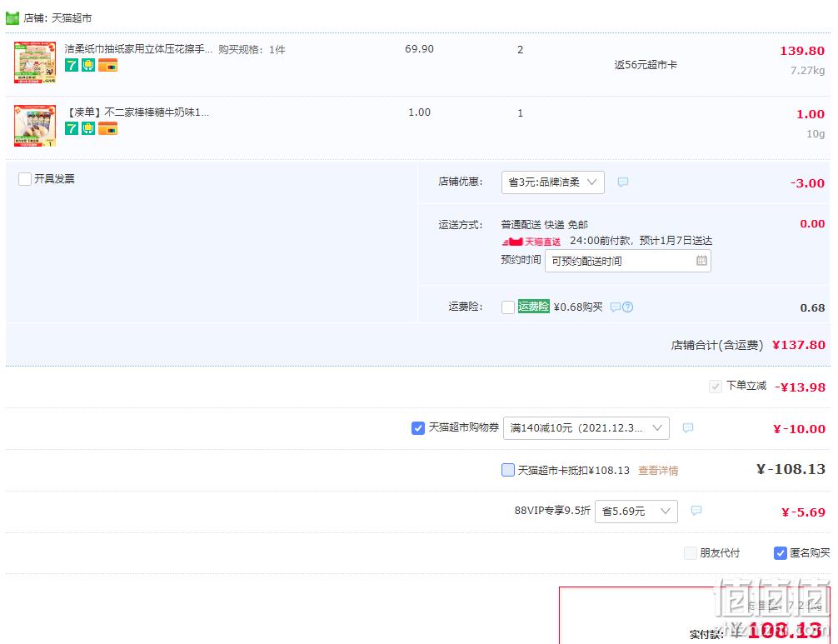Check the 开具发票 invoice checkbox
Image resolution: width=838 pixels, height=644 pixels.
(25, 178)
